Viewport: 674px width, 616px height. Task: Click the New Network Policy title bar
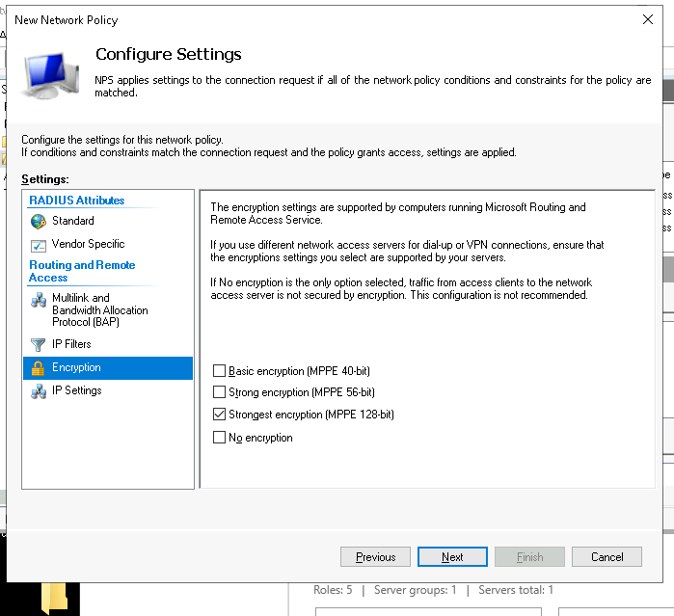[x=289, y=19]
